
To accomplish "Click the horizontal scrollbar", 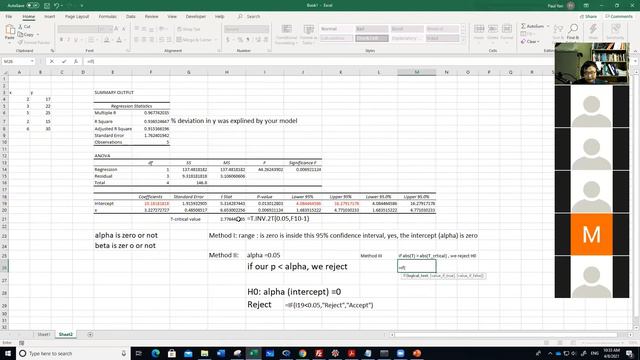I will click(505, 335).
